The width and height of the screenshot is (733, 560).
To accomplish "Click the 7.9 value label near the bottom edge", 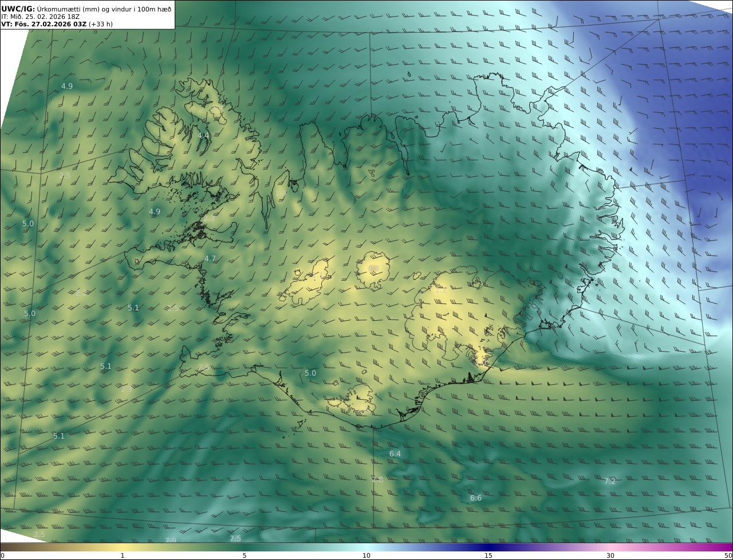I will tap(171, 541).
